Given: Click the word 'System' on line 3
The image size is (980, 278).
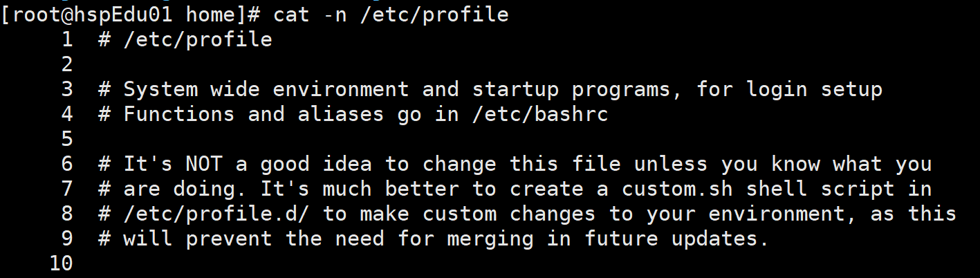Looking at the screenshot, I should tap(160, 89).
